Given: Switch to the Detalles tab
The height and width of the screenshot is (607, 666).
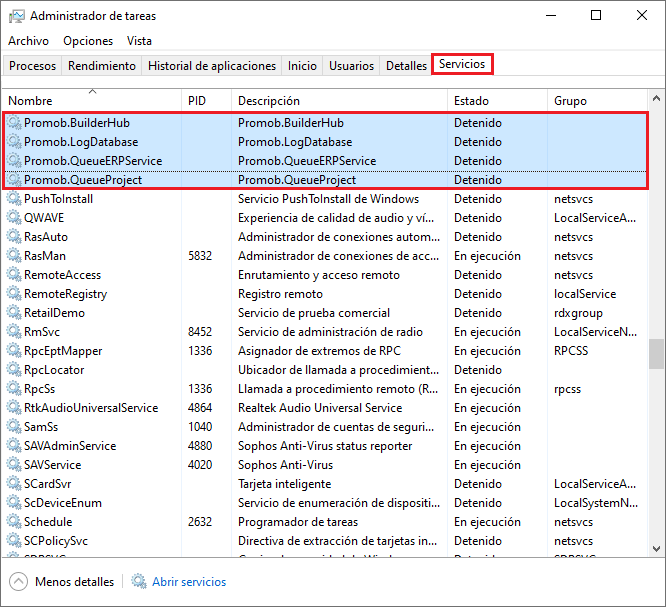Looking at the screenshot, I should 406,66.
